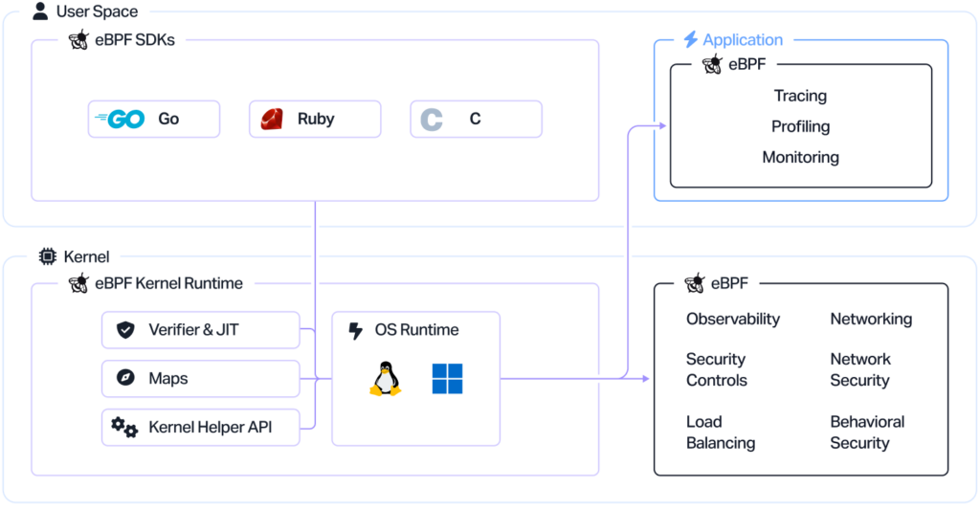
Task: Click the User Space person icon
Action: tap(40, 11)
